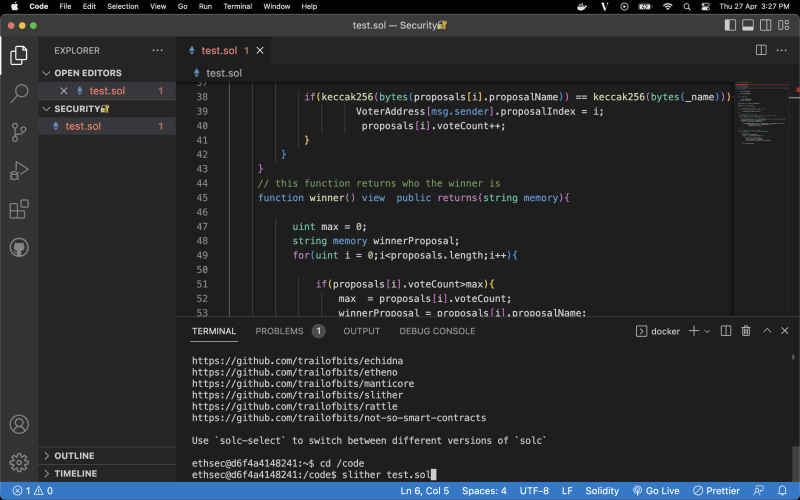This screenshot has height=500, width=800.
Task: Open the Go menu
Action: pos(183,7)
